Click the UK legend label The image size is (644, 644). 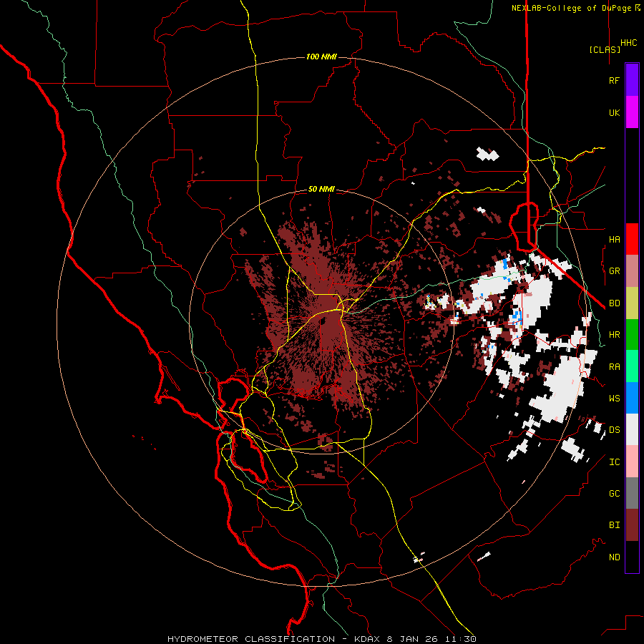tap(614, 112)
